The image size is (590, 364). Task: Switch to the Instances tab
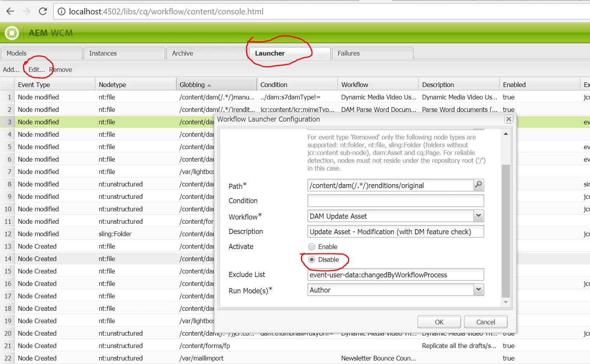(124, 53)
